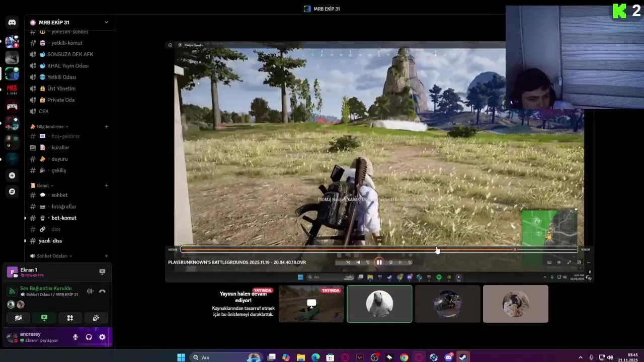The height and width of the screenshot is (362, 644).
Task: Open File Explorer in the taskbar
Action: point(300,357)
